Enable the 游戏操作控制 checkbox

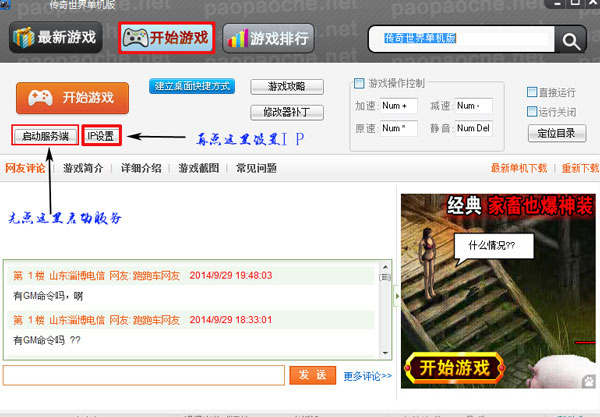(359, 83)
